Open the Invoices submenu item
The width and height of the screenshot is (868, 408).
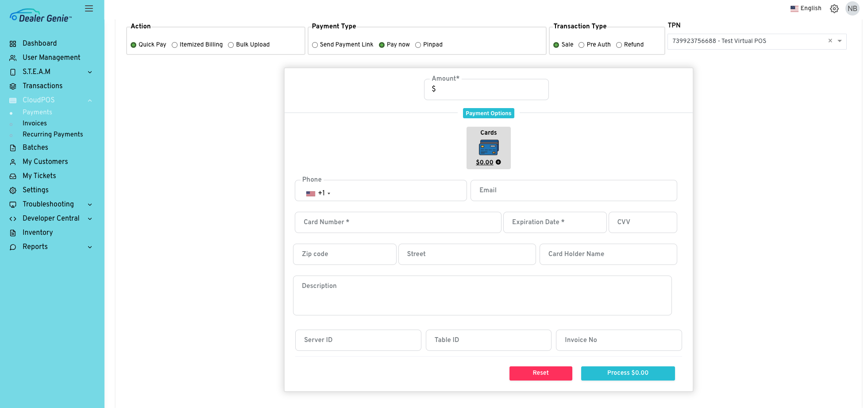point(35,124)
